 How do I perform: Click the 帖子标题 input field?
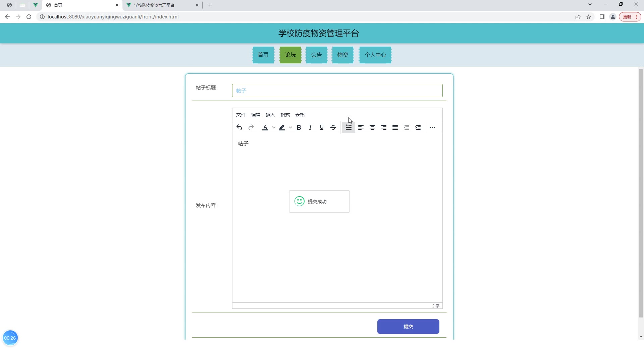point(337,91)
